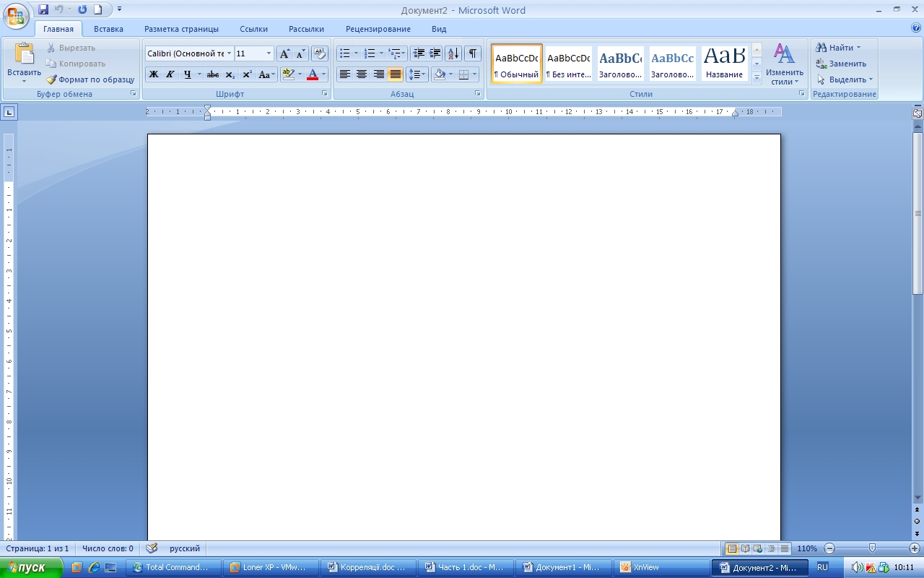This screenshot has height=578, width=924.
Task: Toggle italic К formatting
Action: (x=170, y=74)
